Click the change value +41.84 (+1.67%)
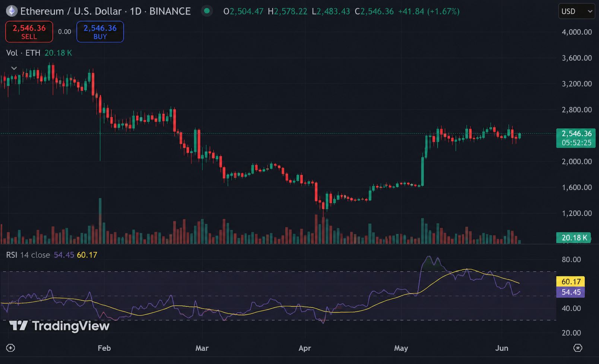The height and width of the screenshot is (364, 599). 429,12
